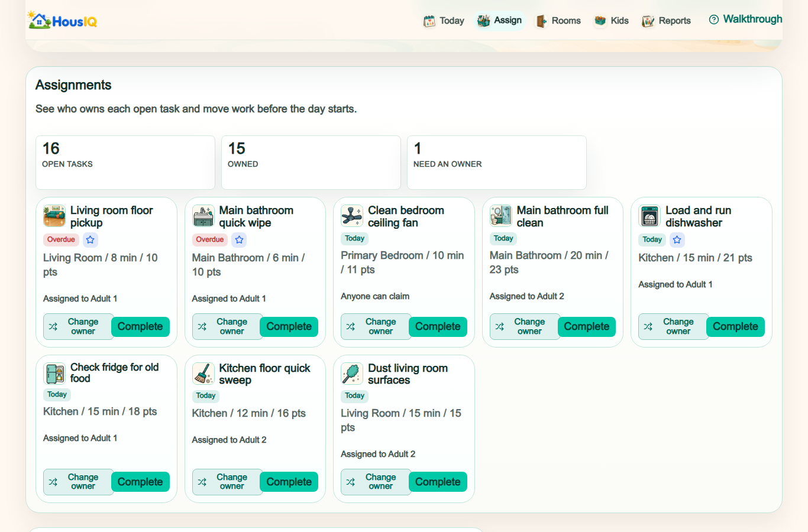This screenshot has height=532, width=808.
Task: Change owner of Check fridge for old food
Action: click(78, 482)
